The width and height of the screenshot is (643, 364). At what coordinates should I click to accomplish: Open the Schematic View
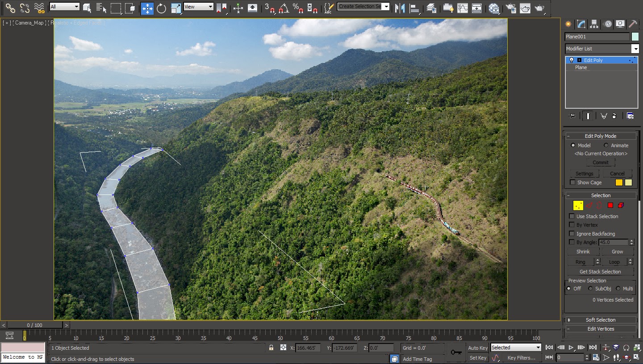[x=477, y=8]
